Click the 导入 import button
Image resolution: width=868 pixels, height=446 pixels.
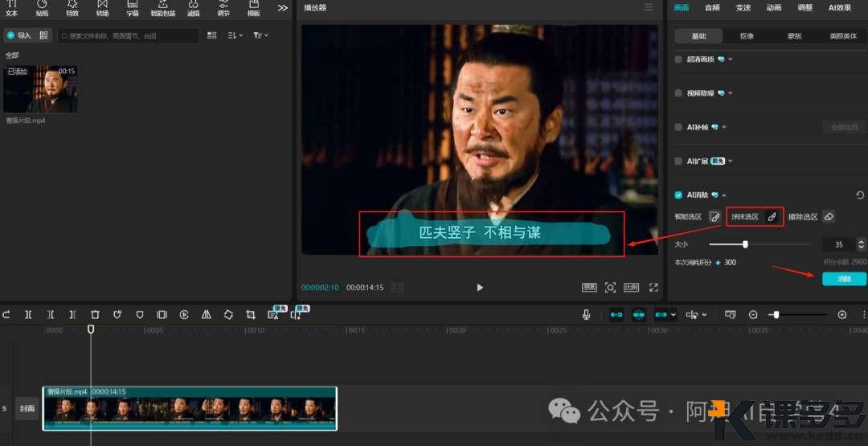click(x=19, y=35)
